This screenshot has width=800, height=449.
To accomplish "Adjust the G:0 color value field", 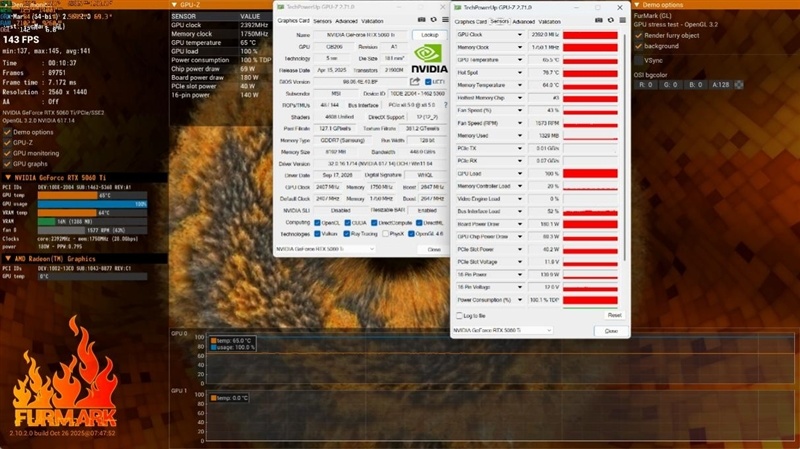I will 671,85.
